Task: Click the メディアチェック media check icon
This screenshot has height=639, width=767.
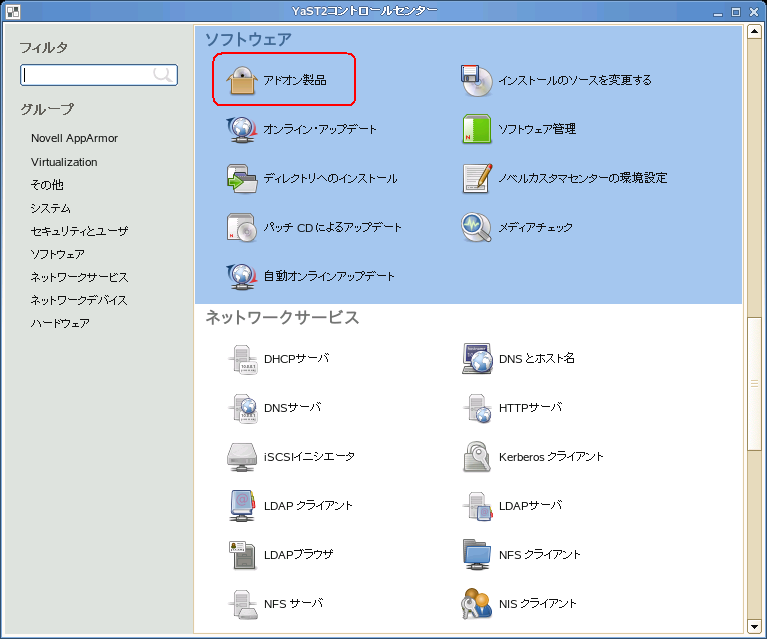Action: (477, 227)
